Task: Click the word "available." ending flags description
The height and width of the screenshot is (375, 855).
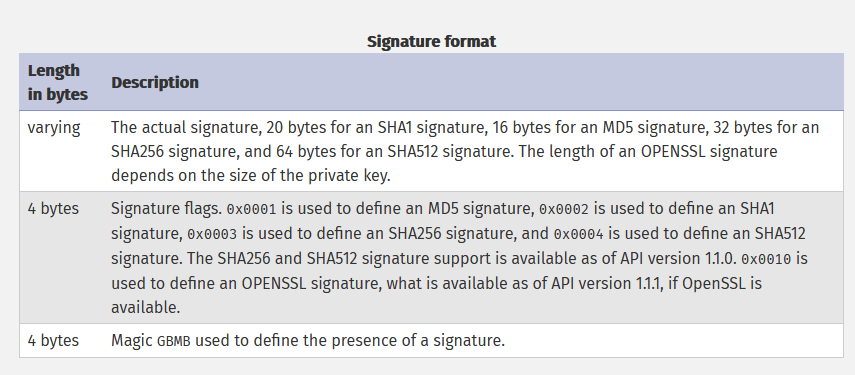Action: point(146,307)
